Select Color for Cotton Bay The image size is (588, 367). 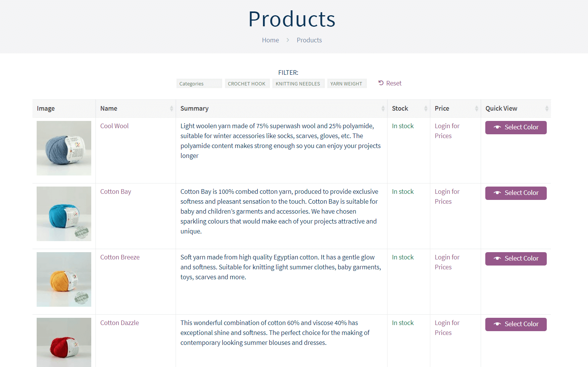pos(516,193)
